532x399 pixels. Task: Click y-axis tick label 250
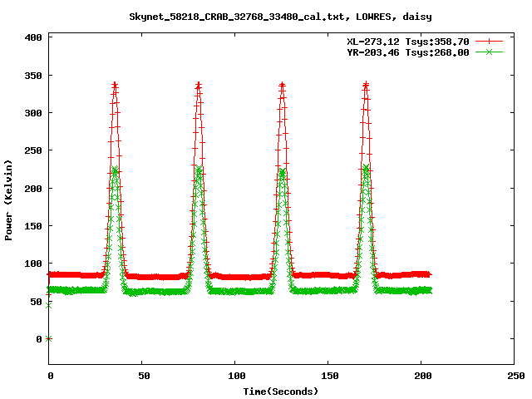coord(33,150)
